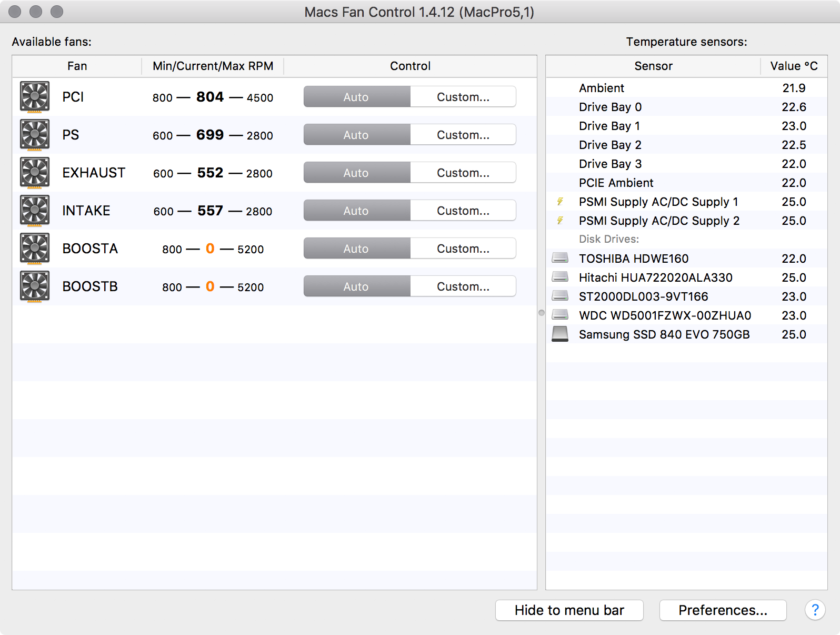840x635 pixels.
Task: Select the Drive Bay 2 sensor row
Action: (x=687, y=145)
